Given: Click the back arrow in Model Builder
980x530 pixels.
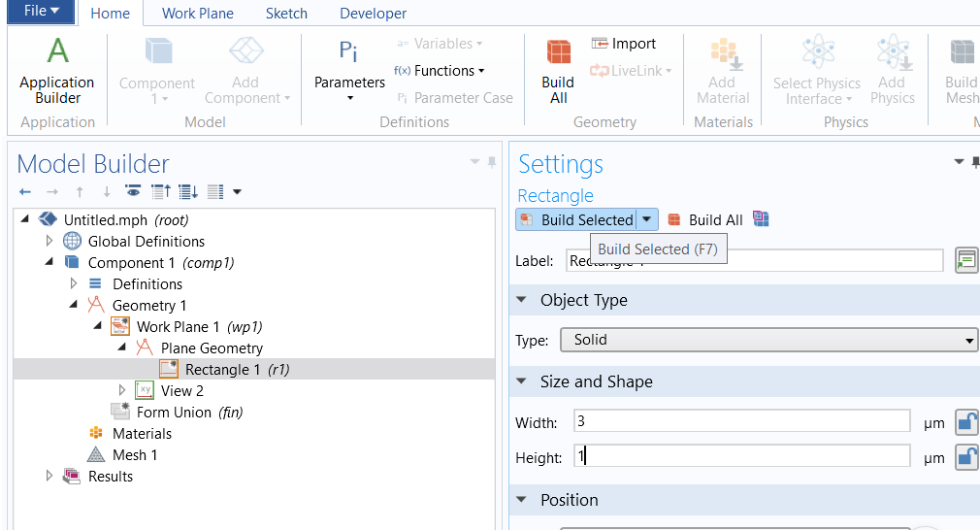Looking at the screenshot, I should click(25, 191).
